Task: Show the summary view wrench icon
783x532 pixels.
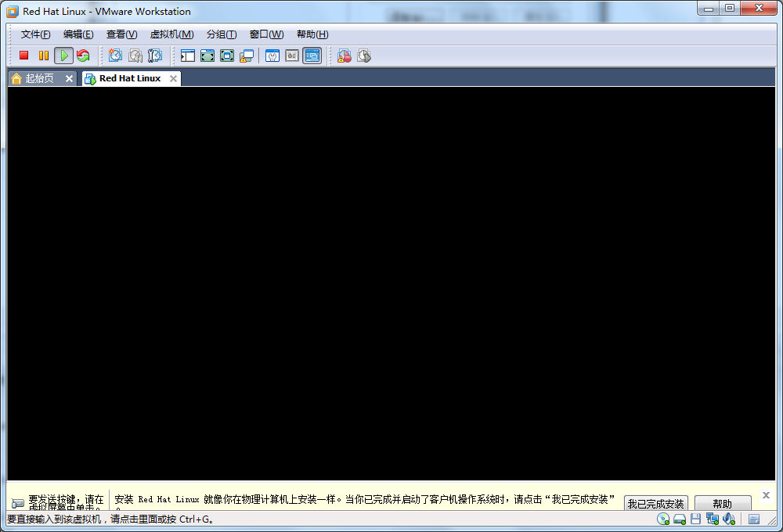Action: click(272, 56)
